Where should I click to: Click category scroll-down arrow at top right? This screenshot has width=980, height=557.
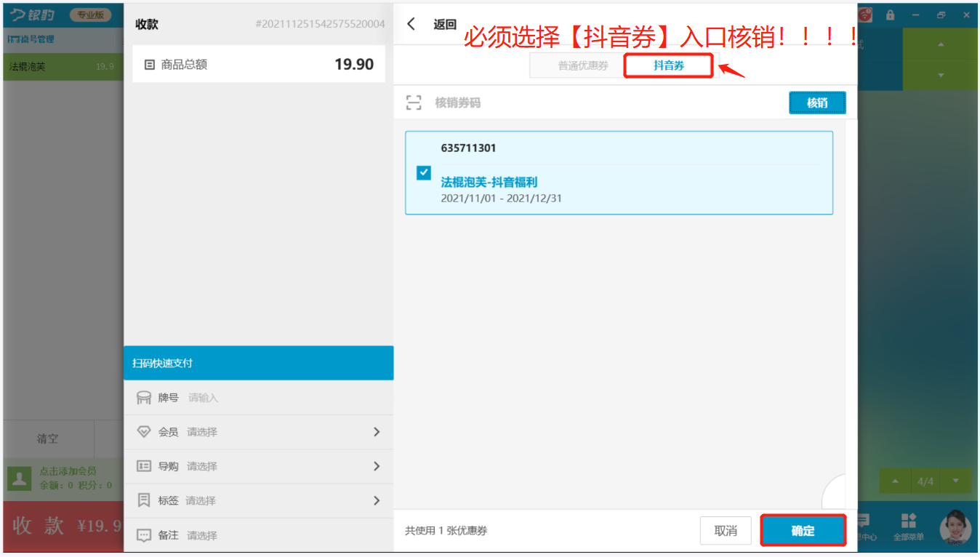click(x=941, y=76)
